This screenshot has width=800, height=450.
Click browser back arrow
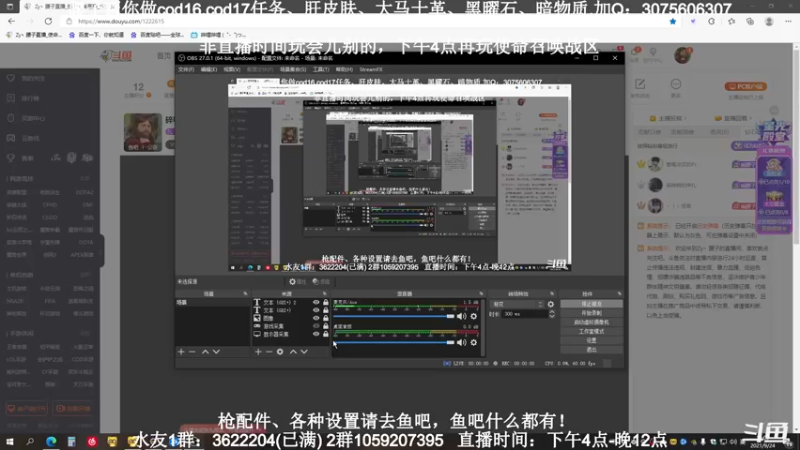[x=12, y=21]
